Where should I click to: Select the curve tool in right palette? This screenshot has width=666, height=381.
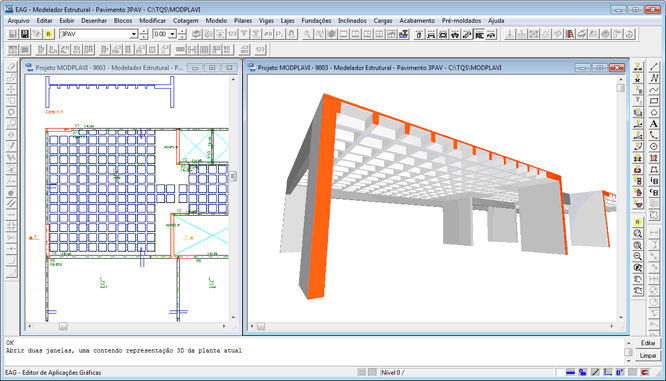654,90
